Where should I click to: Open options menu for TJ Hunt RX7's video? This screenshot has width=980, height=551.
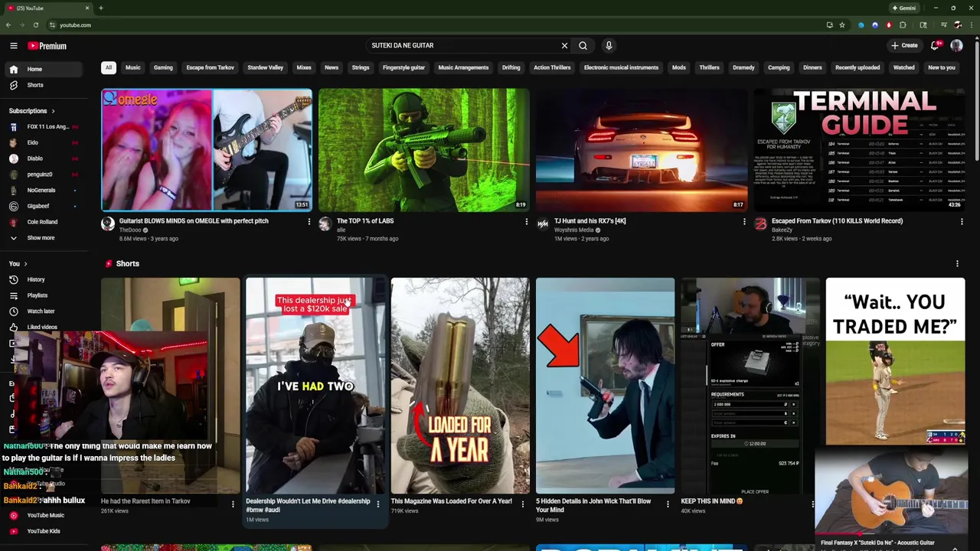(x=744, y=222)
